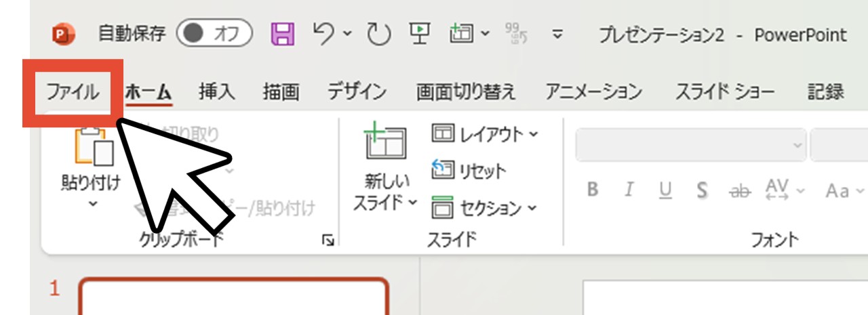Open the 描画 tab
This screenshot has width=868, height=315.
tap(281, 92)
